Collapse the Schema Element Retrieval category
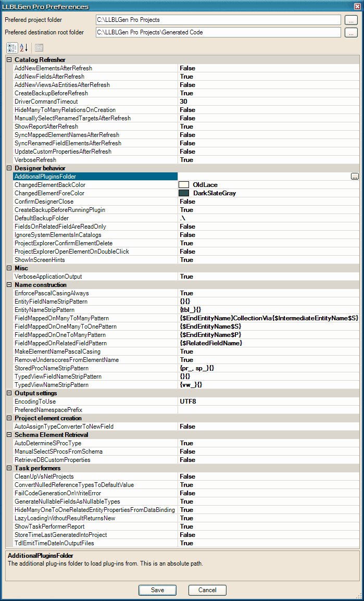364x601 pixels. point(9,435)
